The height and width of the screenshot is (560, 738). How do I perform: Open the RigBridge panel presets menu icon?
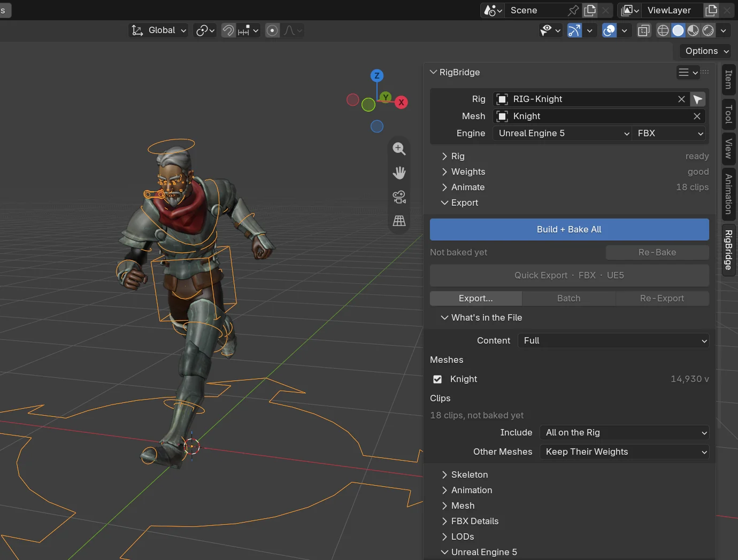pyautogui.click(x=688, y=73)
